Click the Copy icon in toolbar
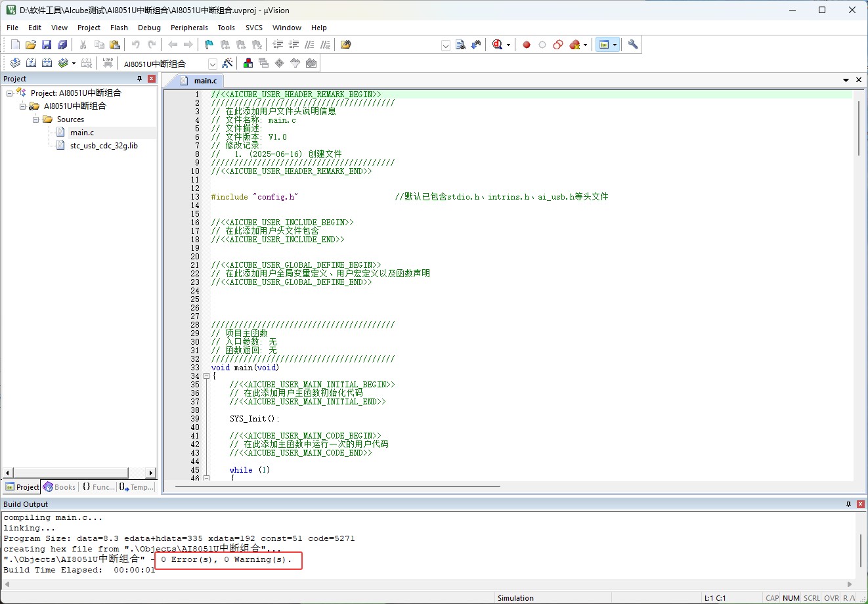The image size is (868, 604). [99, 45]
